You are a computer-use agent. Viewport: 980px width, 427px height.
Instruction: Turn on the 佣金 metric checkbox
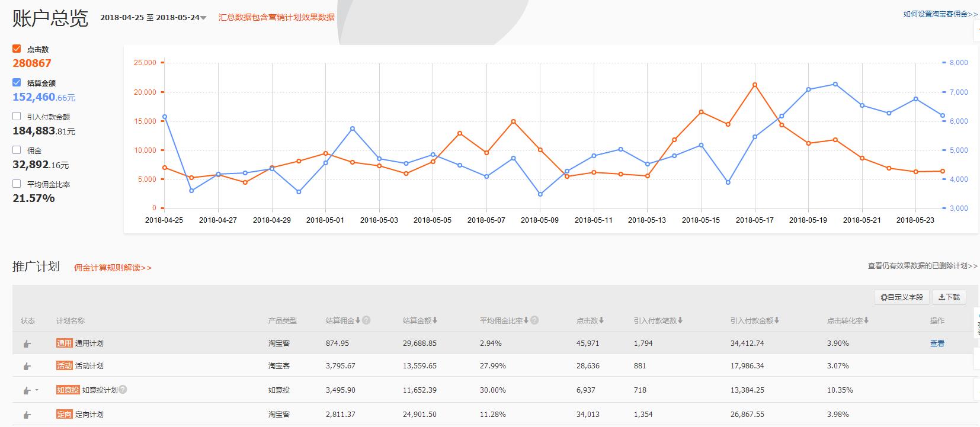tap(17, 150)
